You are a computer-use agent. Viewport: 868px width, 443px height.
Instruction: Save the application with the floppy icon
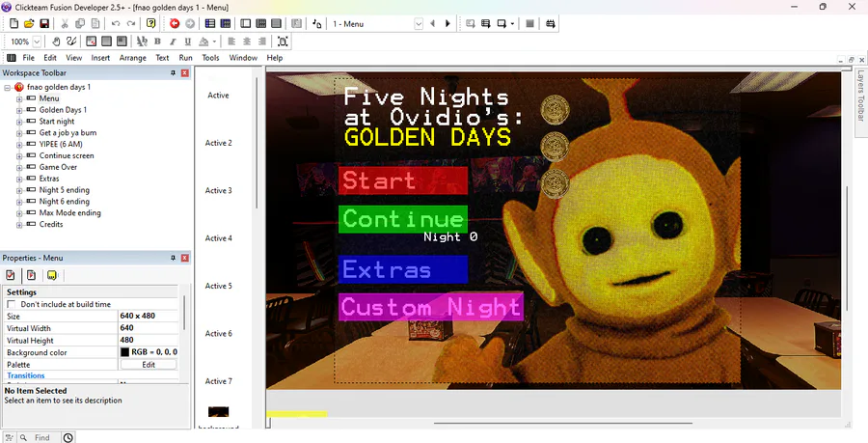pyautogui.click(x=44, y=24)
